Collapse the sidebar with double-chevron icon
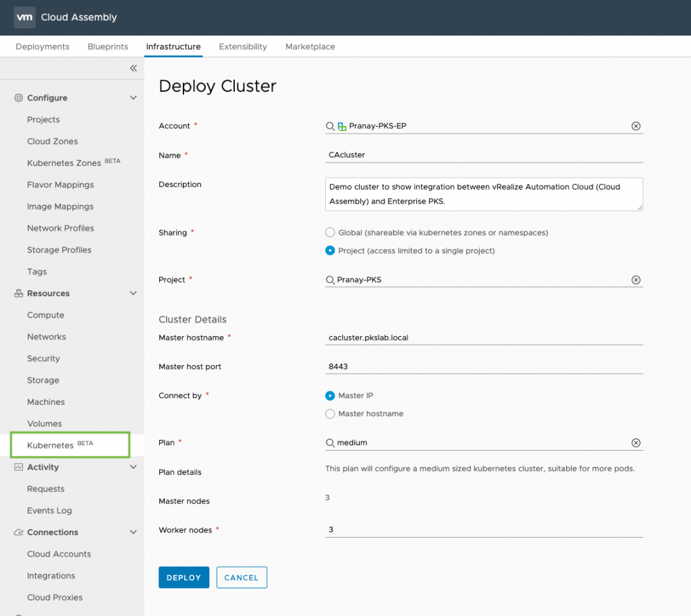The image size is (691, 616). pos(134,68)
